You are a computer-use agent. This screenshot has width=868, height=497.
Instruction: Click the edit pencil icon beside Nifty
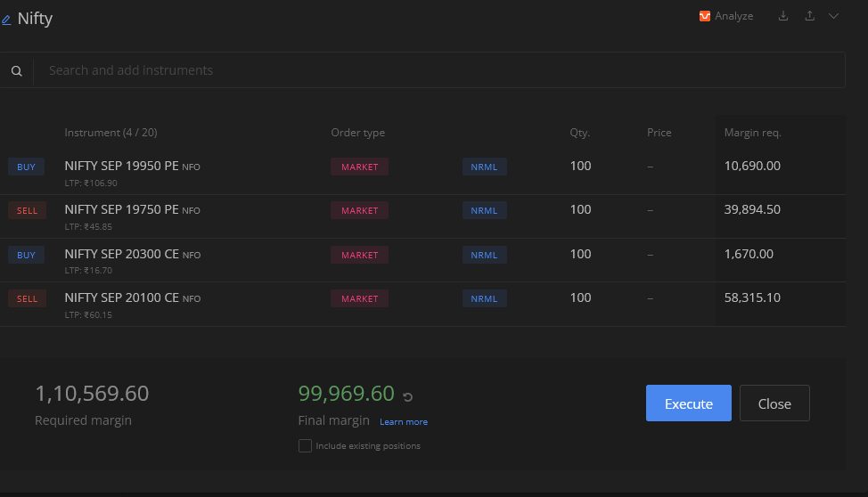point(6,20)
